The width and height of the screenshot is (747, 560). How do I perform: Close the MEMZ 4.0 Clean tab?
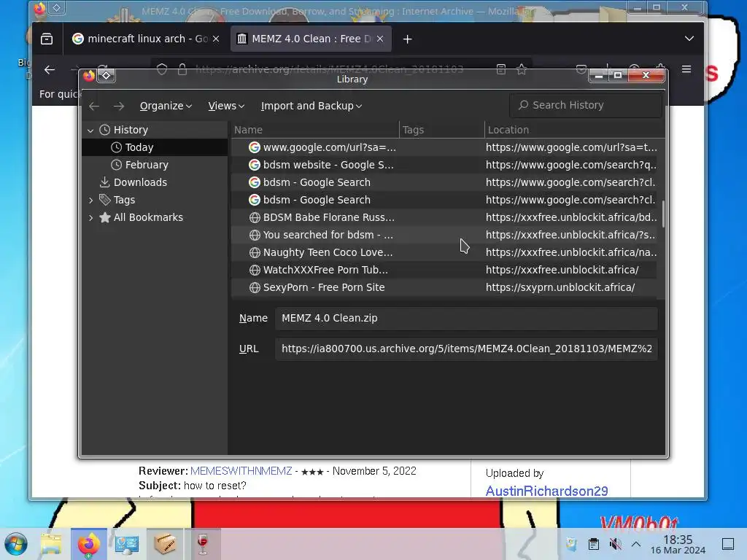[380, 39]
